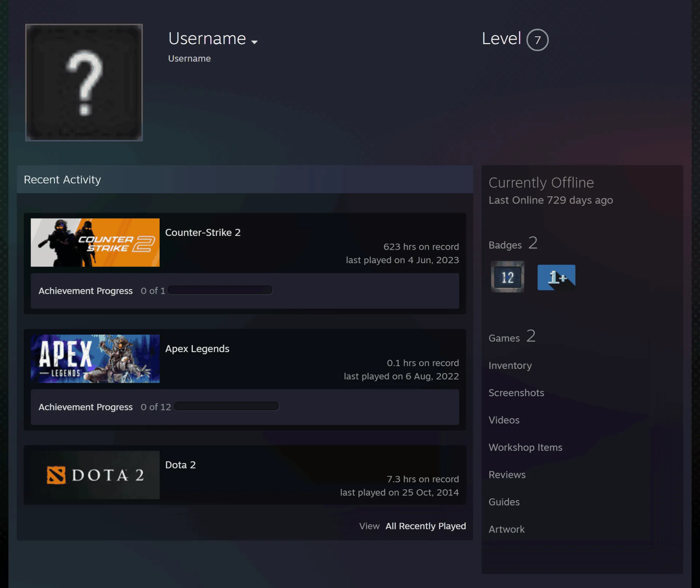Open the Badges section link
The image size is (700, 588).
click(x=505, y=245)
